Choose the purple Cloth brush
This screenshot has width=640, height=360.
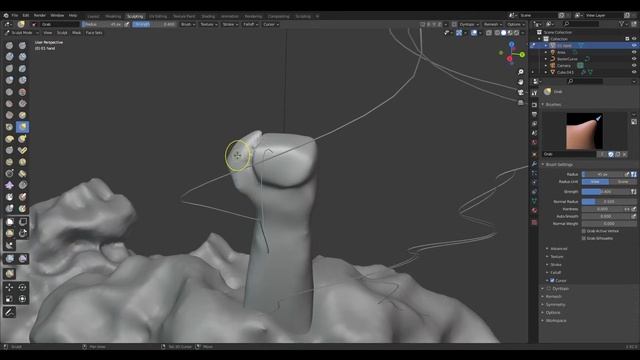[x=9, y=185]
